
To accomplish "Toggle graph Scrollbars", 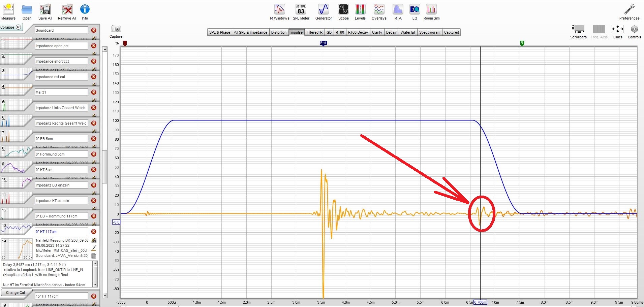I will tap(578, 32).
